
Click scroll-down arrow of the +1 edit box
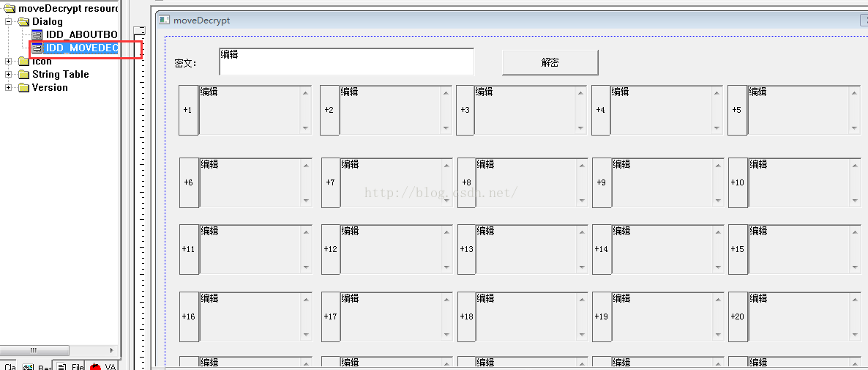tap(306, 128)
